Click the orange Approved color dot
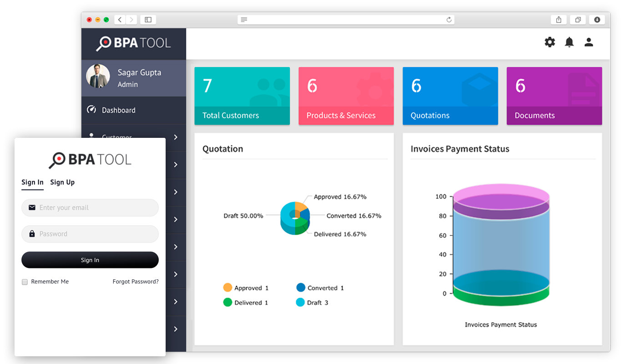The height and width of the screenshot is (364, 622). (x=226, y=287)
